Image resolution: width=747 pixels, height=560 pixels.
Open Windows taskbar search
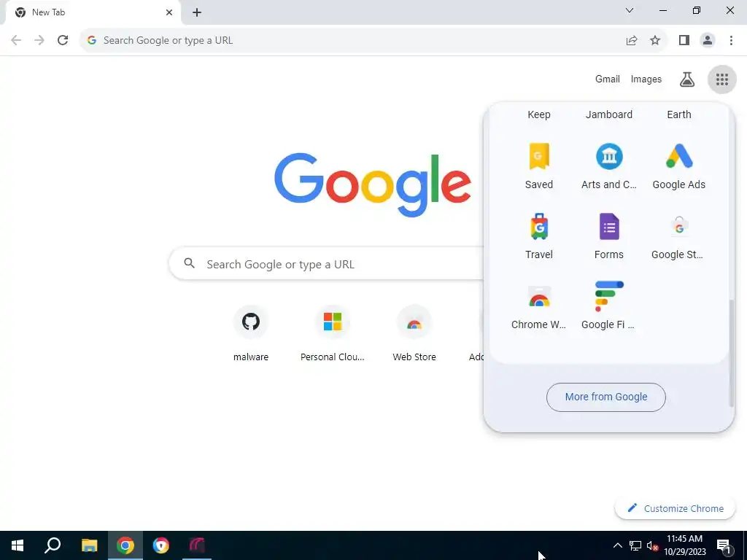53,545
